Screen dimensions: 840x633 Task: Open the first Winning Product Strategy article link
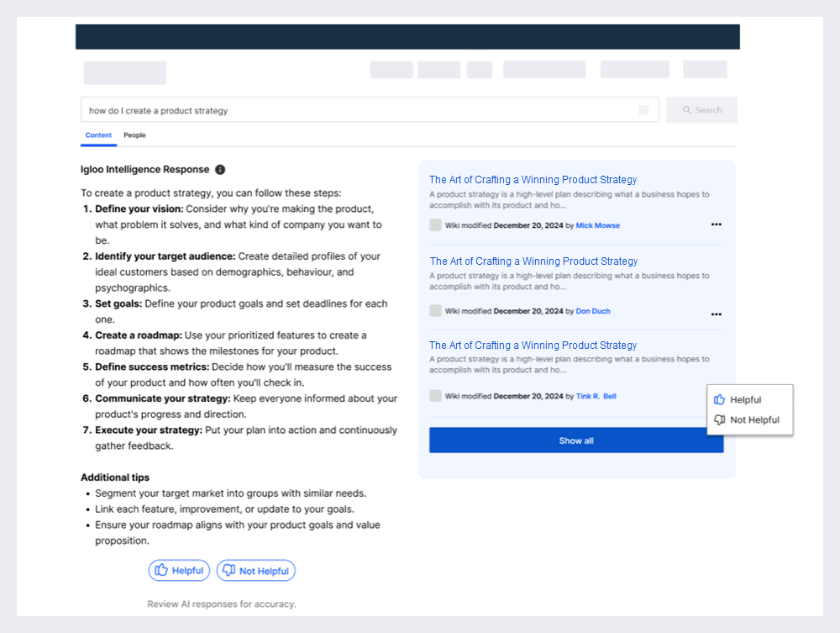click(x=533, y=180)
